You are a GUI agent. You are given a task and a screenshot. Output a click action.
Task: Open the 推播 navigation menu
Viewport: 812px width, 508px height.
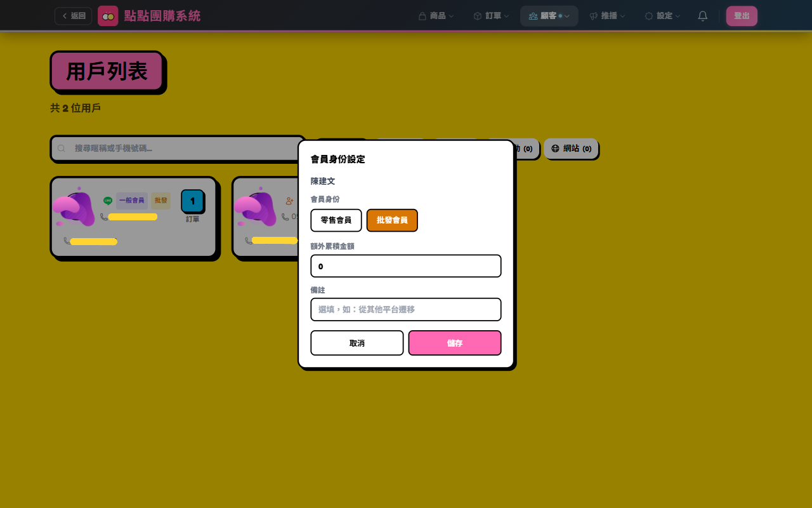tap(607, 16)
